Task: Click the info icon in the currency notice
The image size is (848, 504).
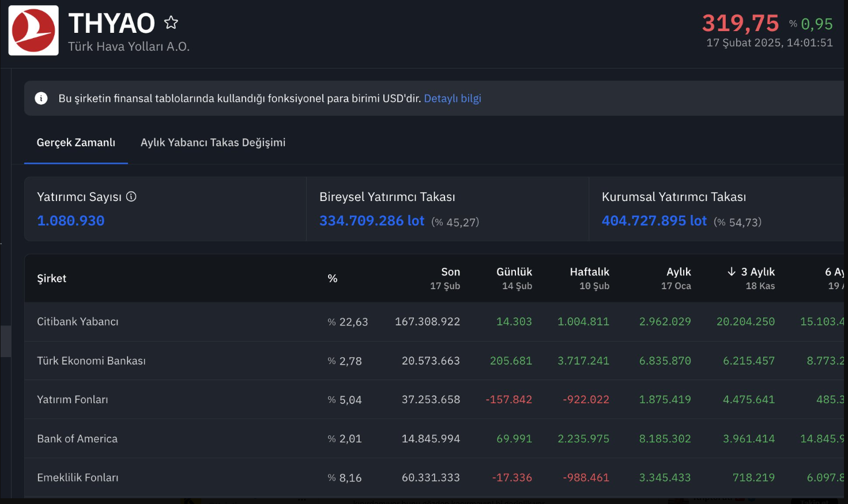Action: (41, 98)
